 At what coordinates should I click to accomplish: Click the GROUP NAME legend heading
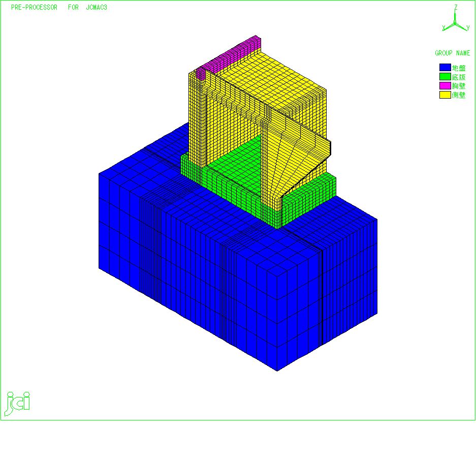[x=452, y=53]
